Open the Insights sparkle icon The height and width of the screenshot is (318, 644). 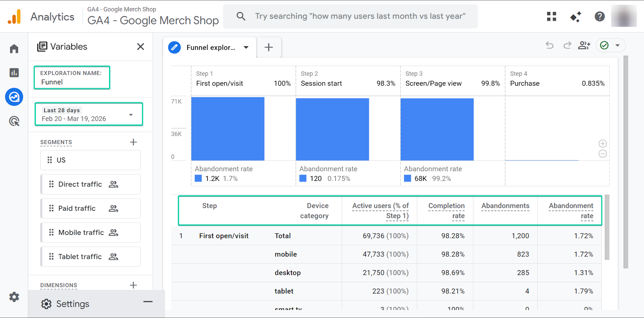tap(576, 16)
